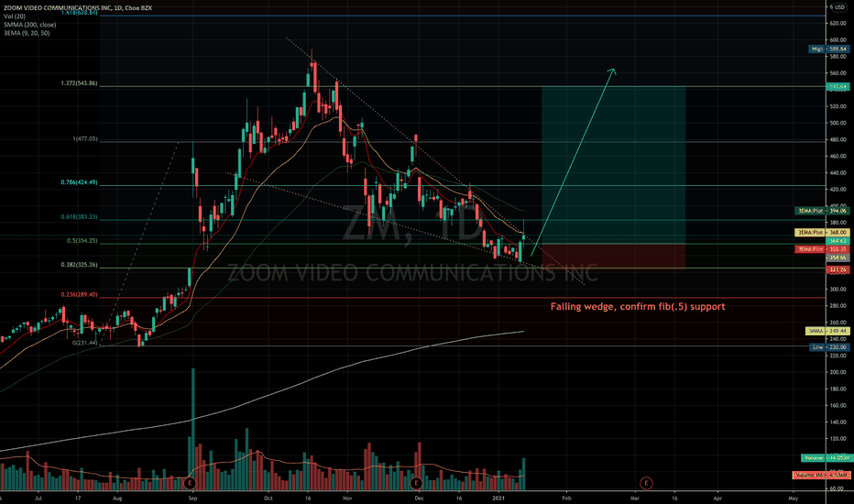Click the Dec label on the time axis
The width and height of the screenshot is (854, 504).
(418, 498)
